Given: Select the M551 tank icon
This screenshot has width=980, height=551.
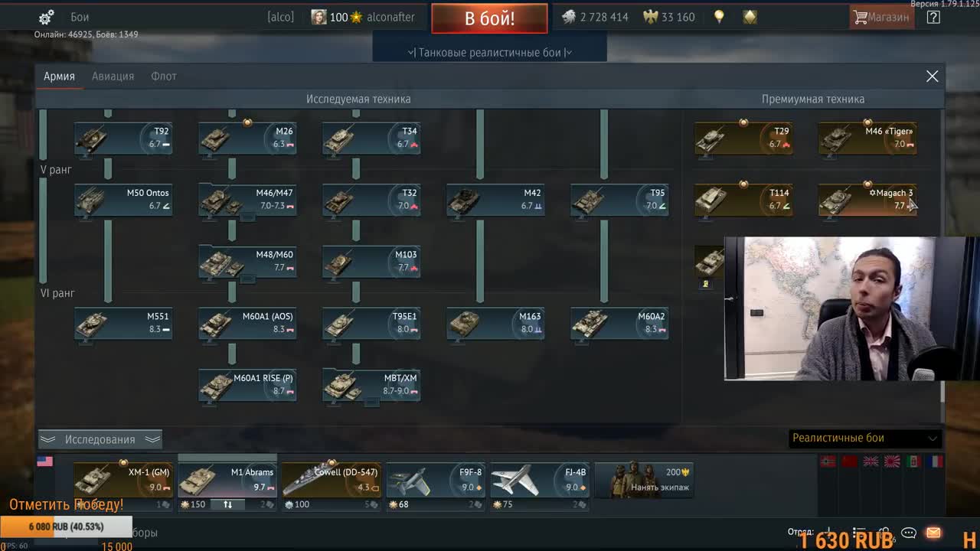Looking at the screenshot, I should tap(123, 323).
